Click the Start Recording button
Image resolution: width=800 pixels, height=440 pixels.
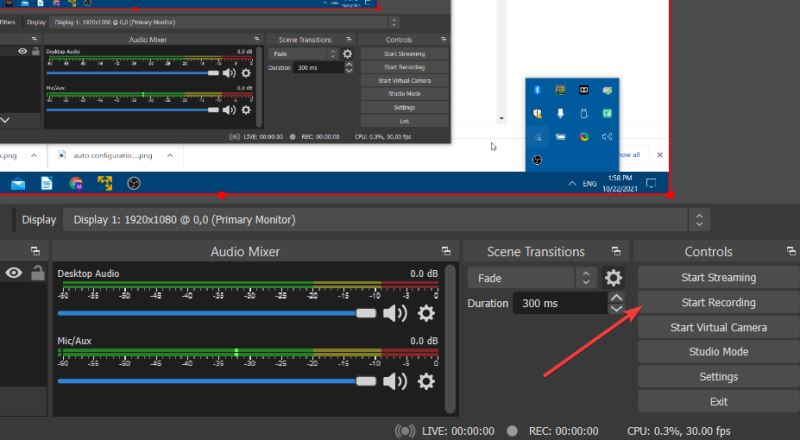[718, 302]
